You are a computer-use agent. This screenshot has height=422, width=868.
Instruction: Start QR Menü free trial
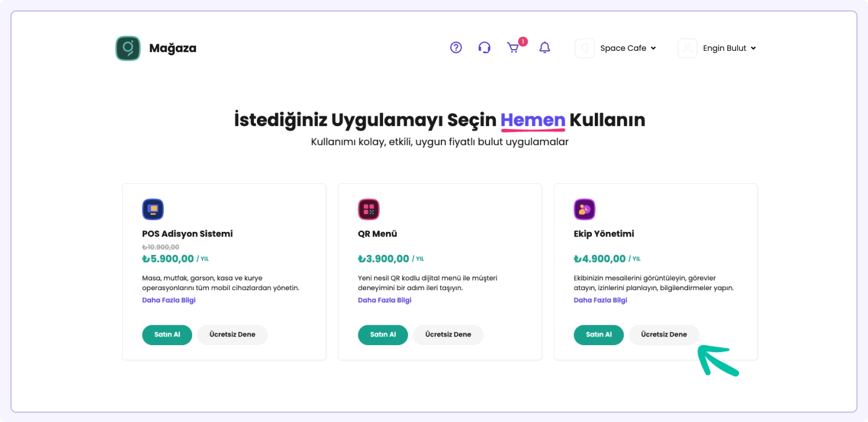tap(448, 335)
